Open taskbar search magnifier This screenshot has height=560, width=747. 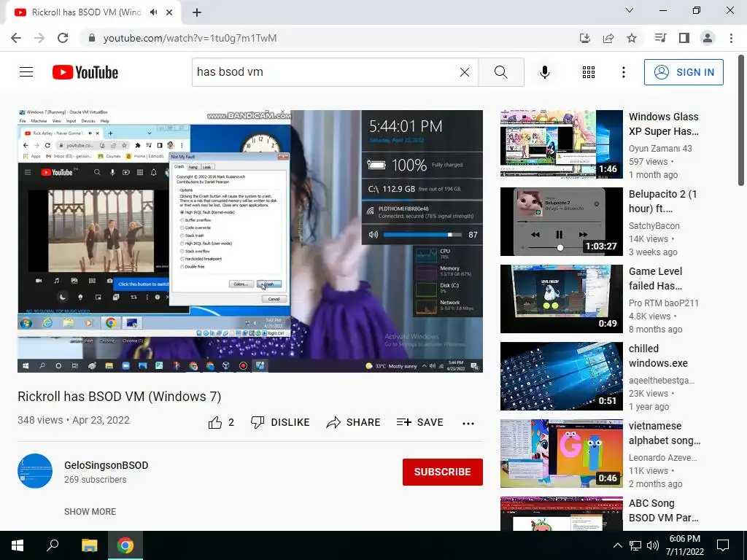click(53, 545)
